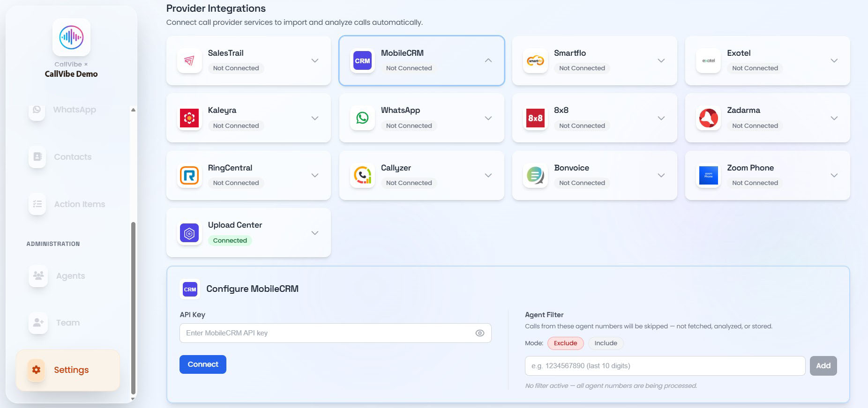
Task: Click the No filter active status text
Action: (611, 386)
